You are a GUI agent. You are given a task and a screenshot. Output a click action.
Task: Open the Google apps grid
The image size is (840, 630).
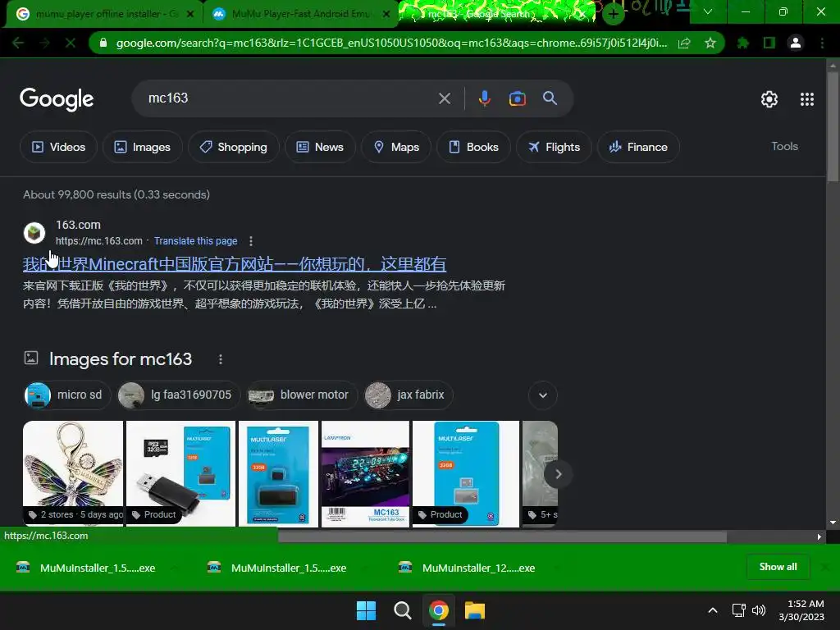point(807,99)
